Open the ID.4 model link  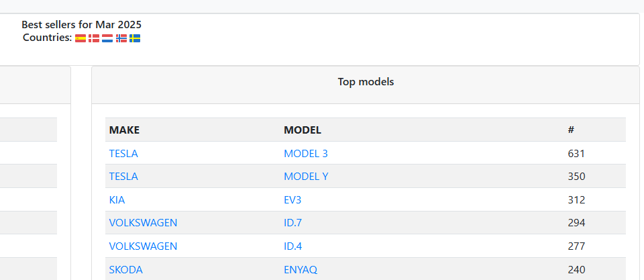click(x=293, y=246)
